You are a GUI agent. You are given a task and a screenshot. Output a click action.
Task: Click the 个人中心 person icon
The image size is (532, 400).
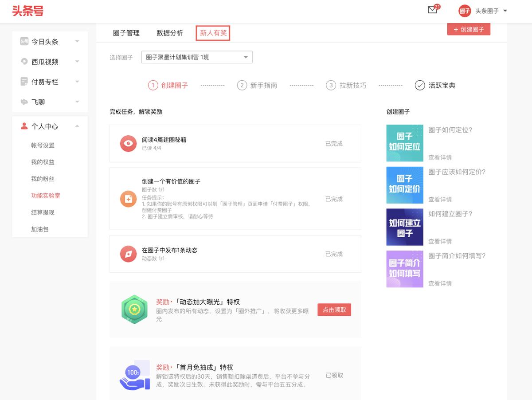pos(24,126)
